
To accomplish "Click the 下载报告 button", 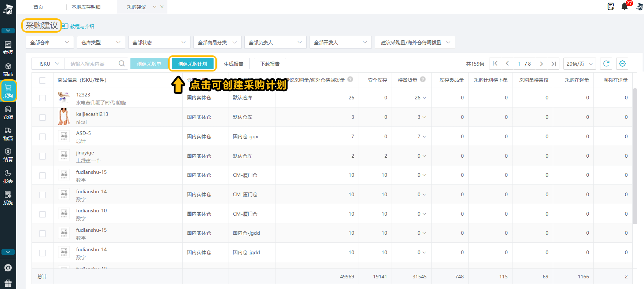I will tap(270, 63).
